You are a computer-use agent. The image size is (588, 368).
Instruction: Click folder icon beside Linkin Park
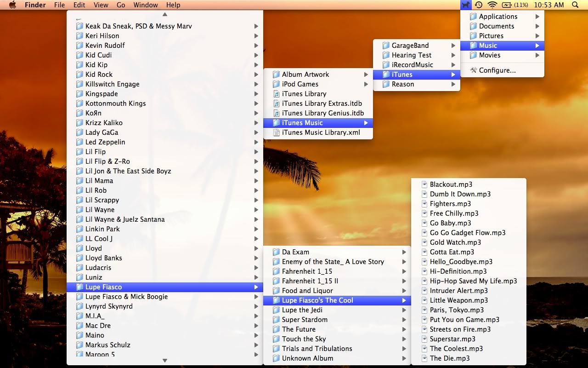79,229
